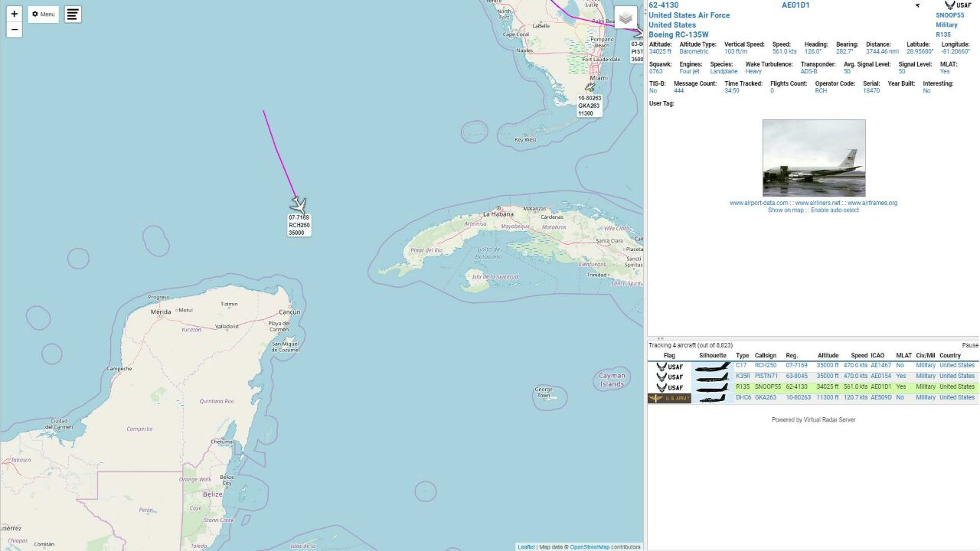980x551 pixels.
Task: Click ICAO code AE01D1 in detail header
Action: pos(795,5)
